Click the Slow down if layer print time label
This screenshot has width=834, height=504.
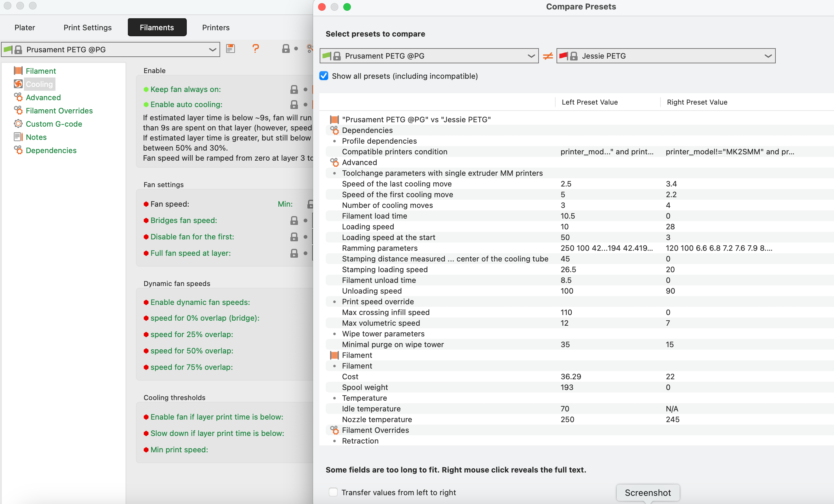tap(217, 433)
